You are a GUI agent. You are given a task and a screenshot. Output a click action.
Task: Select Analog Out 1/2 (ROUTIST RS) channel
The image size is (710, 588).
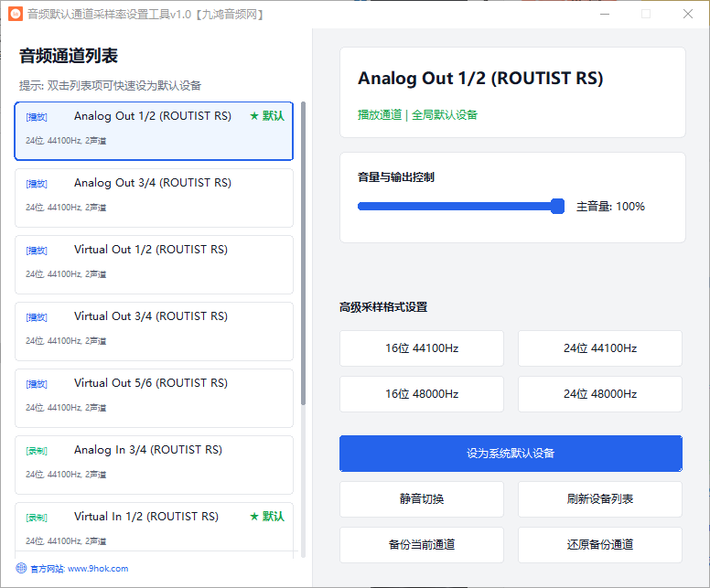pyautogui.click(x=154, y=132)
